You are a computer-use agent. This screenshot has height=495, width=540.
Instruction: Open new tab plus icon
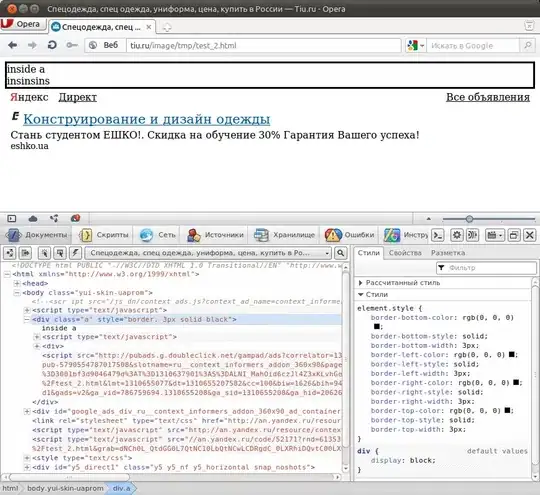coord(167,27)
